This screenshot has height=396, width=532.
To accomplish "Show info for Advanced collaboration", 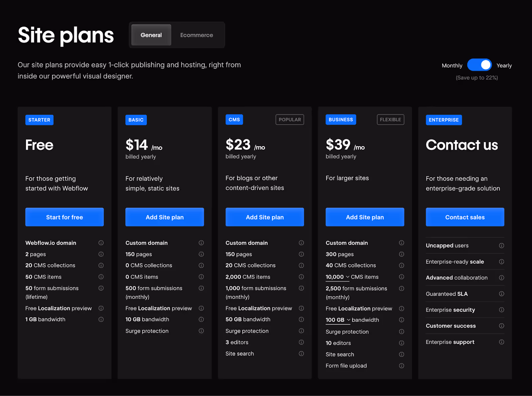I will pos(501,278).
